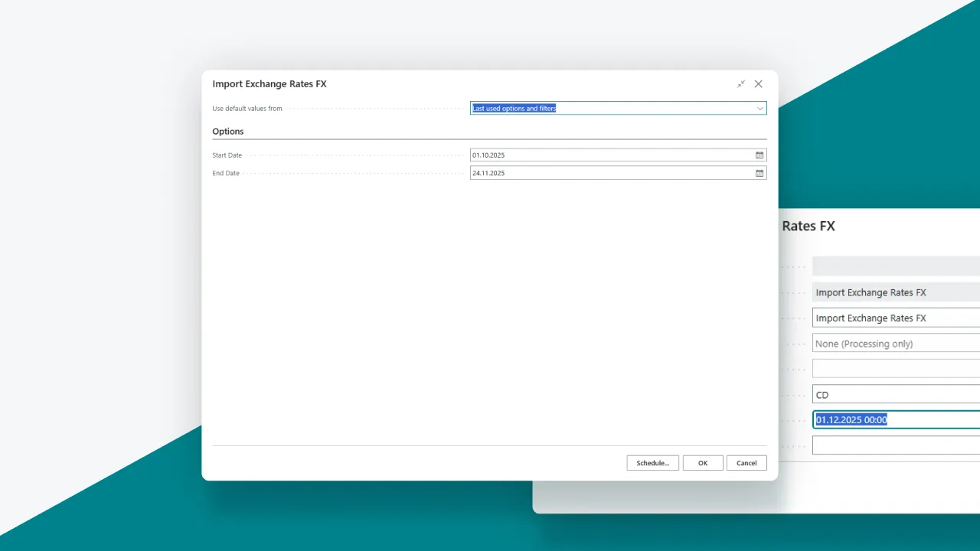This screenshot has height=551, width=980.
Task: Cancel the exchange rates import
Action: [x=746, y=463]
